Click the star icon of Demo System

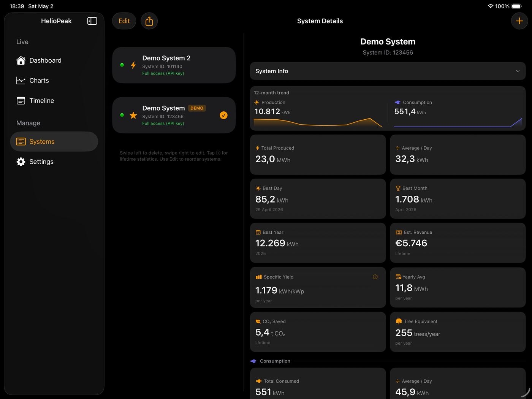133,115
